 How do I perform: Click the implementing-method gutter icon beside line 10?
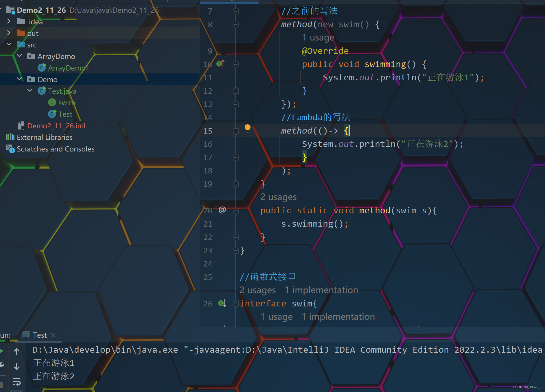[x=220, y=64]
